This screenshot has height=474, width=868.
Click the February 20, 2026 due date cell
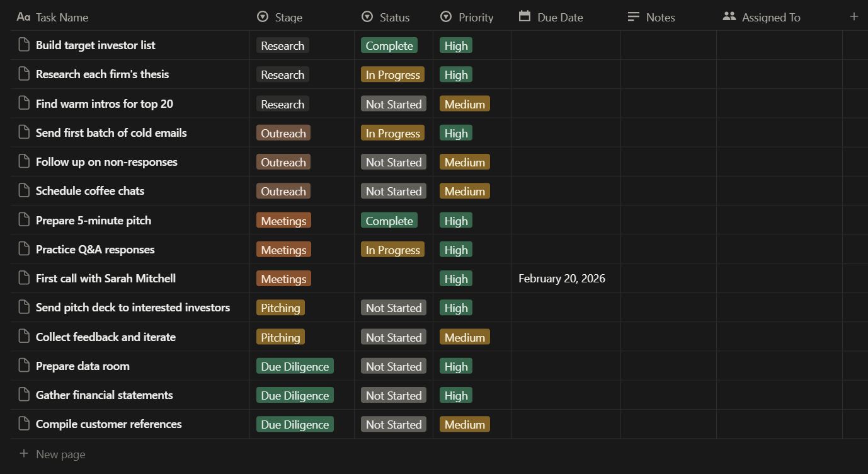[561, 278]
